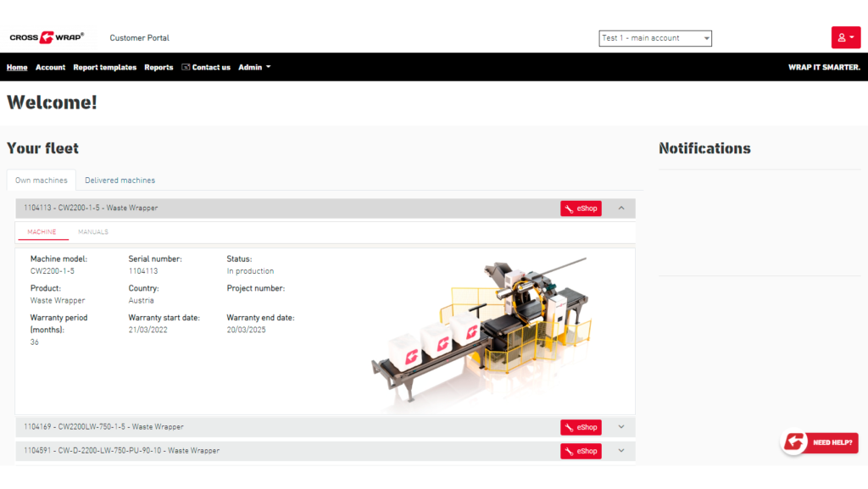868x489 pixels.
Task: Click the Contact us link
Action: coord(211,68)
